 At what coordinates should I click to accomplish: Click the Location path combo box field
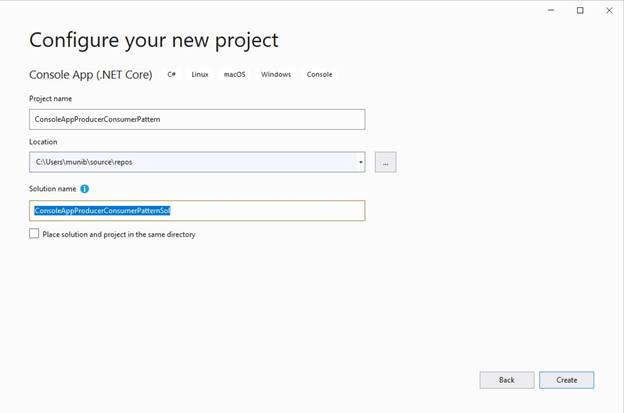tap(190, 162)
